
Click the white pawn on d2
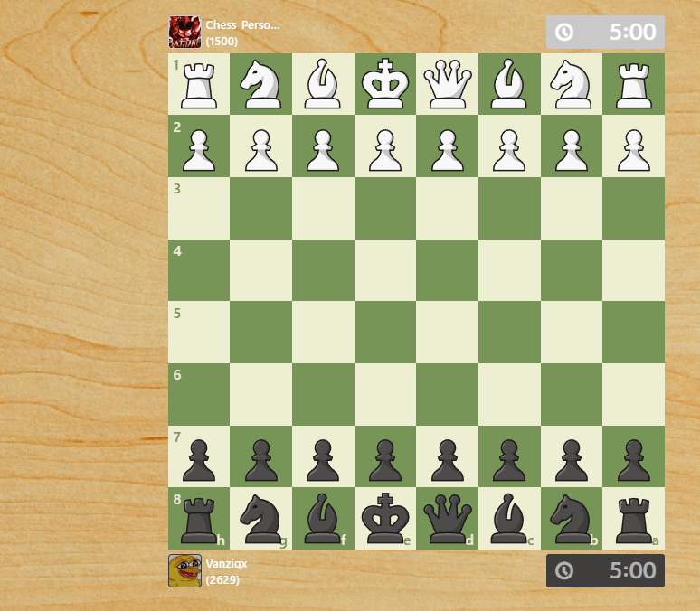[x=448, y=150]
